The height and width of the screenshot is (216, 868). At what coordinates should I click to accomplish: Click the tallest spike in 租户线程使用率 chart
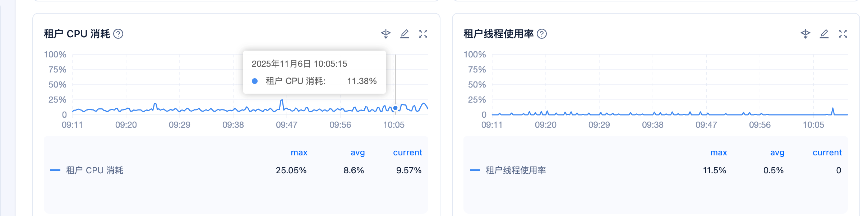coord(833,108)
